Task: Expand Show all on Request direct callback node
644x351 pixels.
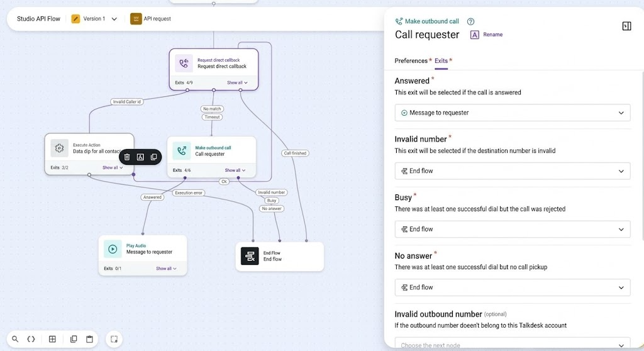Action: (237, 82)
